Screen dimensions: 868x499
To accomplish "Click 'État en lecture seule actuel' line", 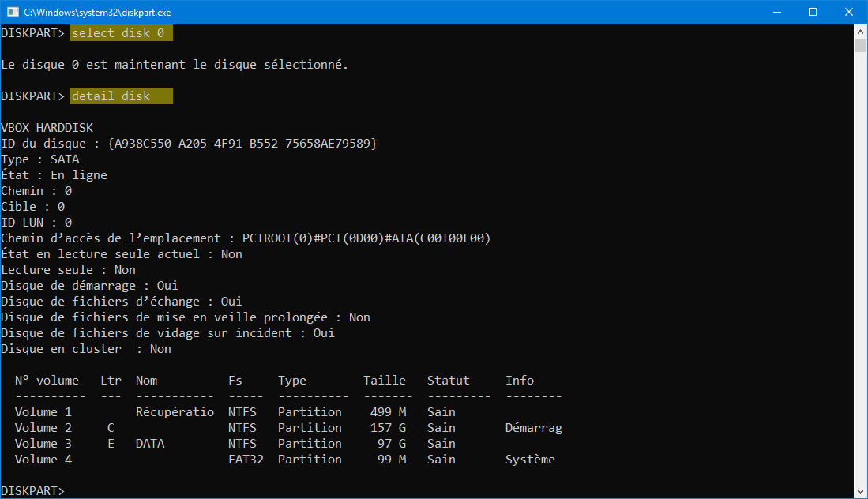I will 122,254.
